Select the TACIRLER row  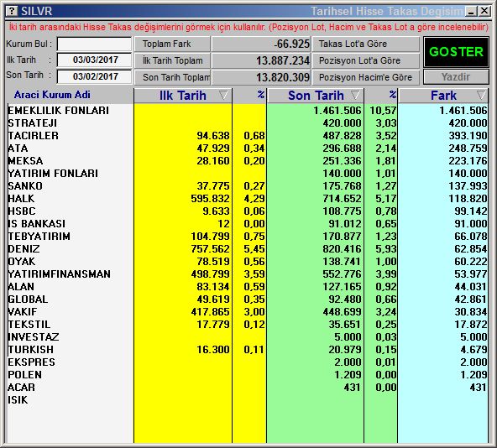pos(247,136)
